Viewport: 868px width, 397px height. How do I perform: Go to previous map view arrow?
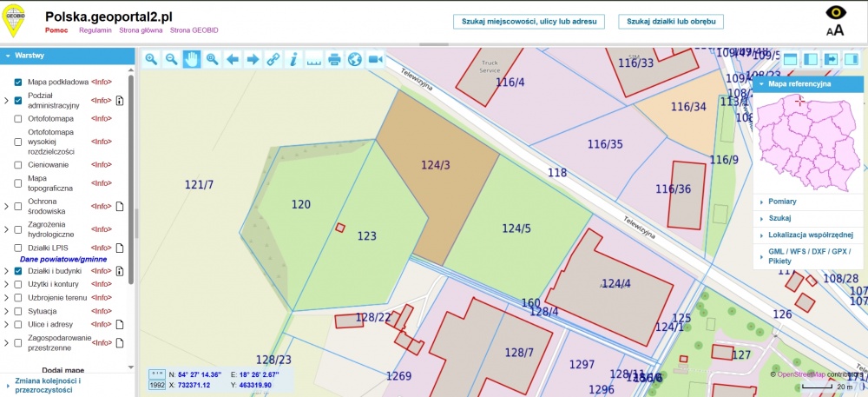[233, 59]
